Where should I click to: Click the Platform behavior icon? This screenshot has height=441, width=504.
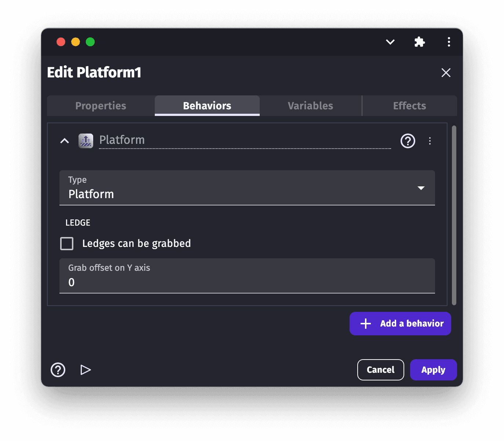[x=86, y=141]
